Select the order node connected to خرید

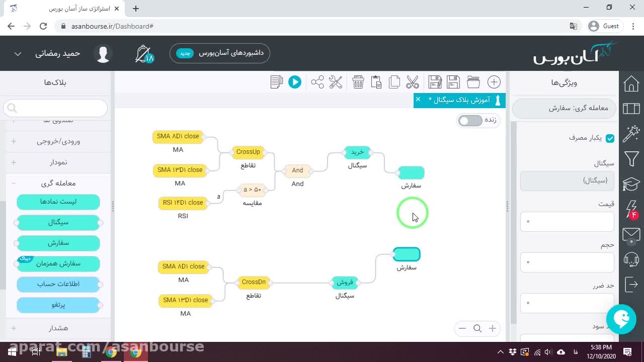tap(411, 173)
